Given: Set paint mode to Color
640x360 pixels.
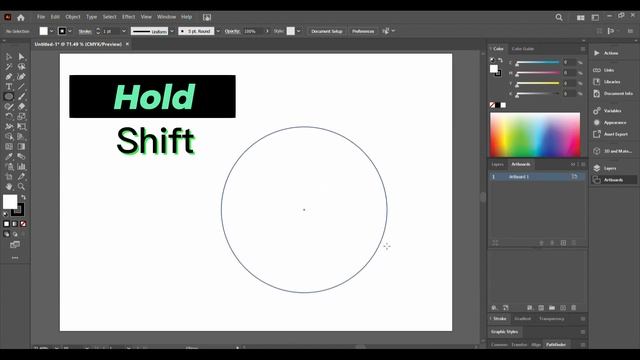Looking at the screenshot, I should point(6,224).
